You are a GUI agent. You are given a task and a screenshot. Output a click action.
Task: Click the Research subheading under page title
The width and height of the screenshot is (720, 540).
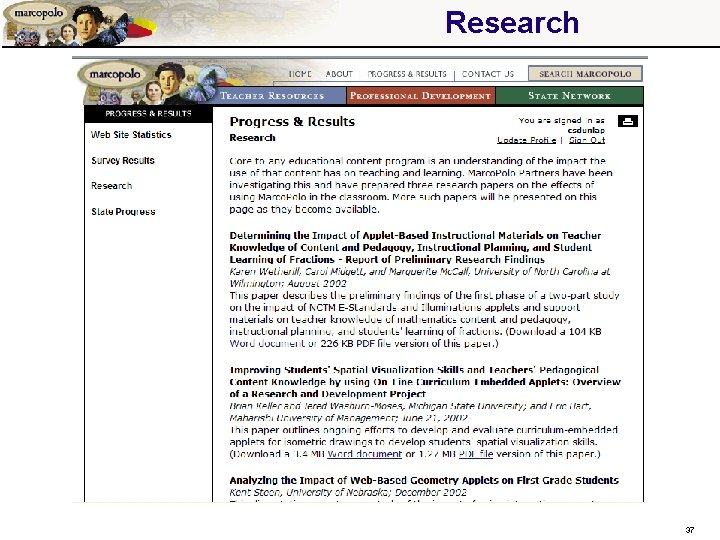pos(253,138)
